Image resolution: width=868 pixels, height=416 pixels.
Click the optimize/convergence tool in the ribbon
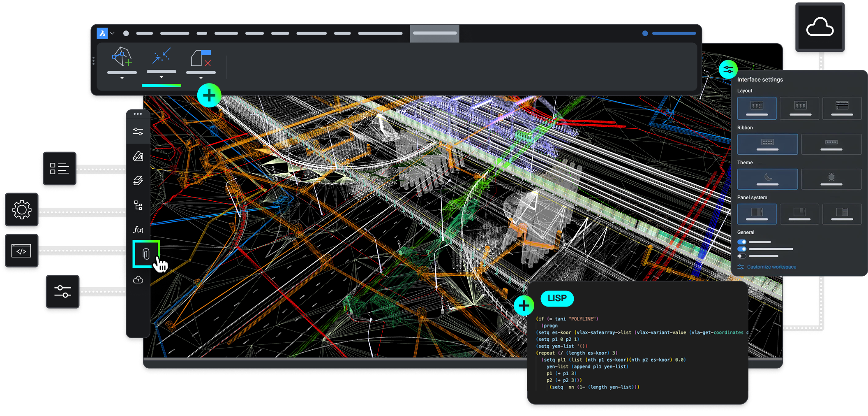click(x=162, y=57)
